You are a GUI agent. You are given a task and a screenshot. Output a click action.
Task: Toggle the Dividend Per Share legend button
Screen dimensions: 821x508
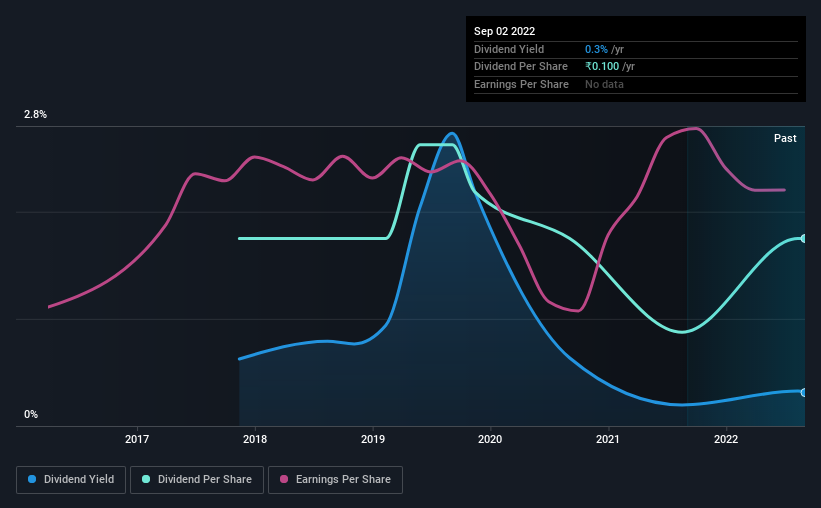(x=197, y=480)
